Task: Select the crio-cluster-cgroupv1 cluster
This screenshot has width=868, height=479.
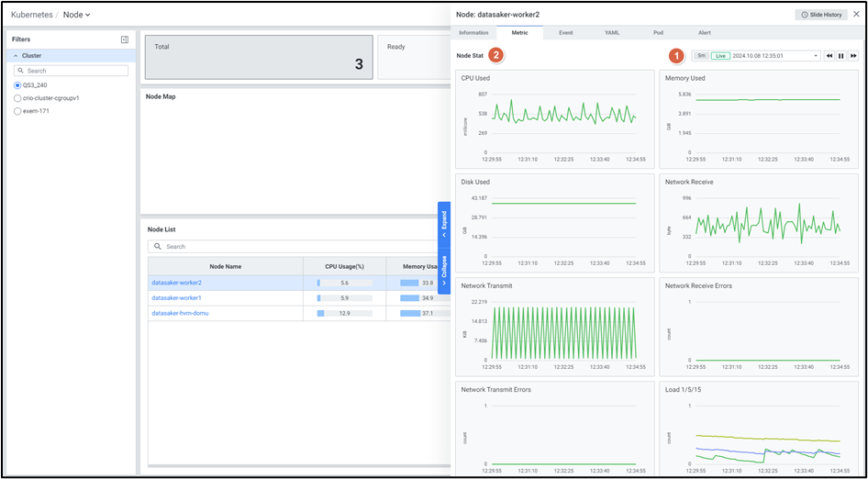Action: [17, 98]
